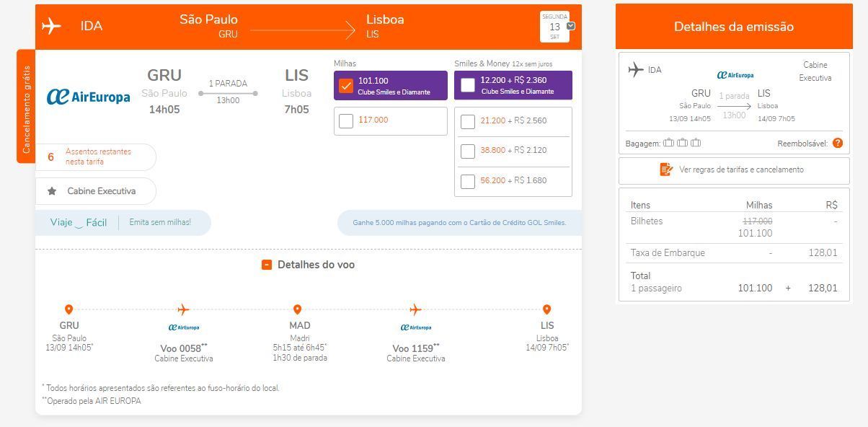Click the 128,01 value in the Taxa de Embarque row
The image size is (868, 427).
point(823,253)
